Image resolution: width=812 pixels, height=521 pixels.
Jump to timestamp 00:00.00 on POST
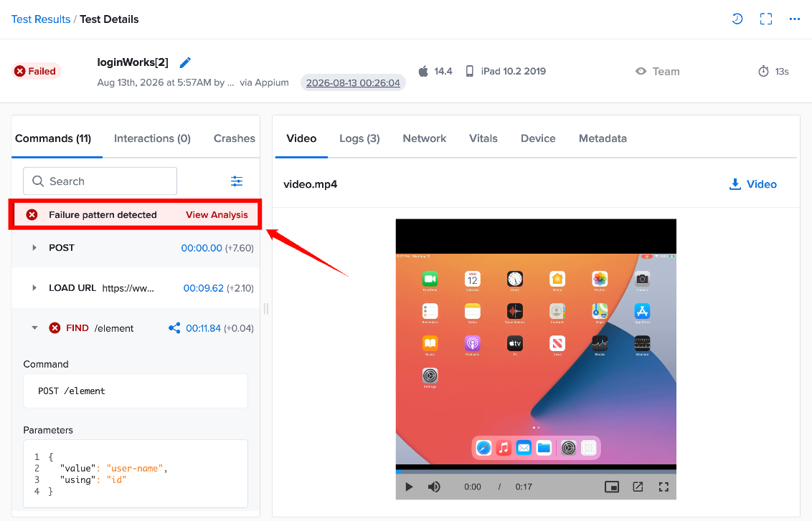tap(202, 248)
